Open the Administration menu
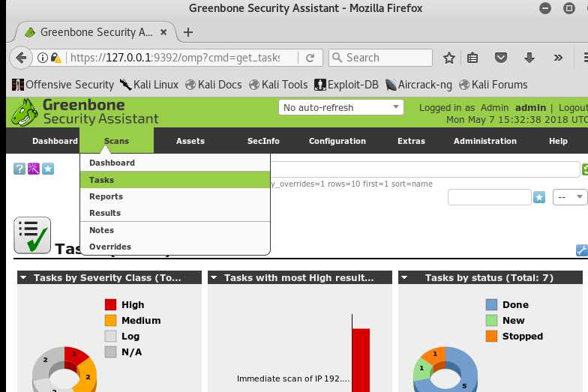 (484, 141)
